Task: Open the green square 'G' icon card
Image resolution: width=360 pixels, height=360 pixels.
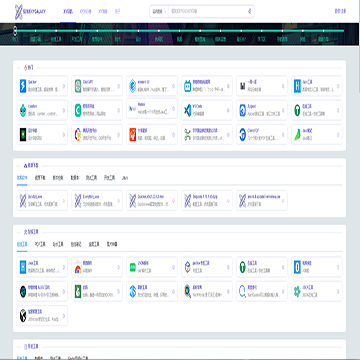Action: point(97,291)
